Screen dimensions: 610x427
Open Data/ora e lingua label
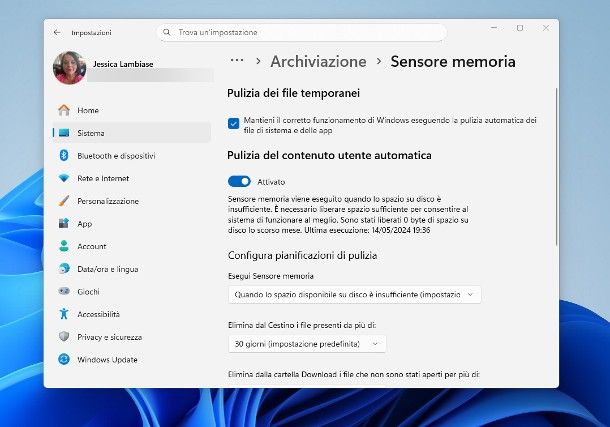pyautogui.click(x=108, y=269)
